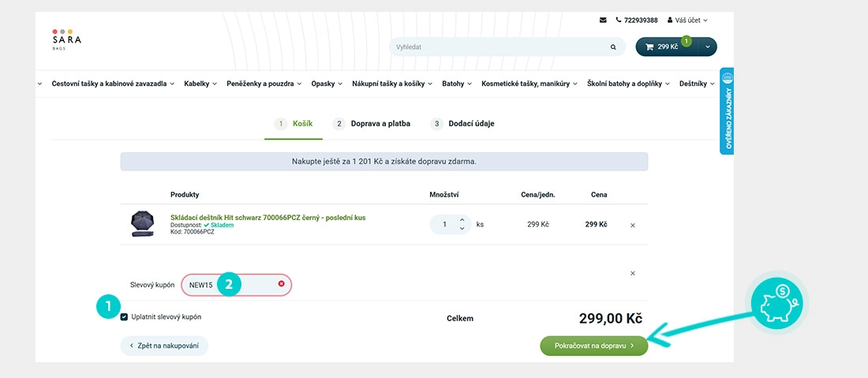Click the Slevový kupón input field
Screen dimensions: 868x378
[237, 284]
